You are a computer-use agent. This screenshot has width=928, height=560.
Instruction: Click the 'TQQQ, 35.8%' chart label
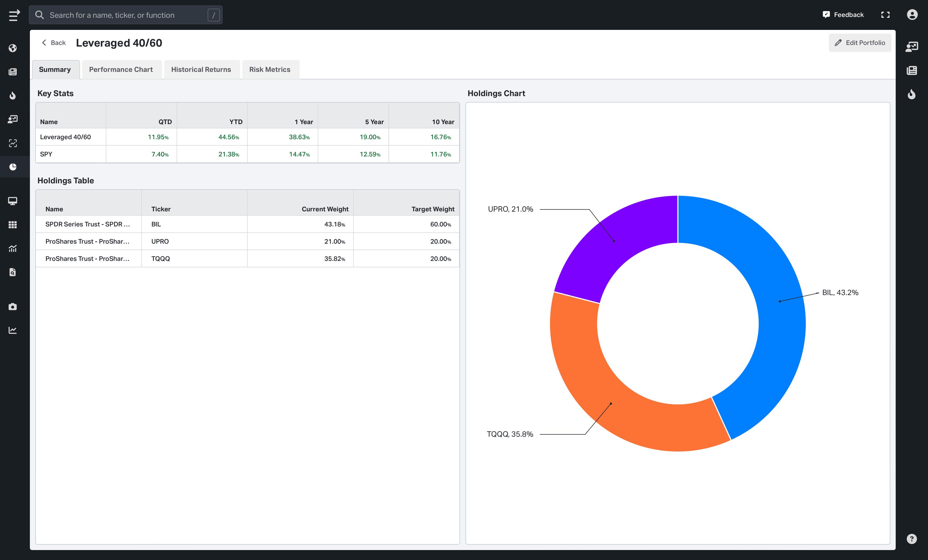pyautogui.click(x=510, y=434)
